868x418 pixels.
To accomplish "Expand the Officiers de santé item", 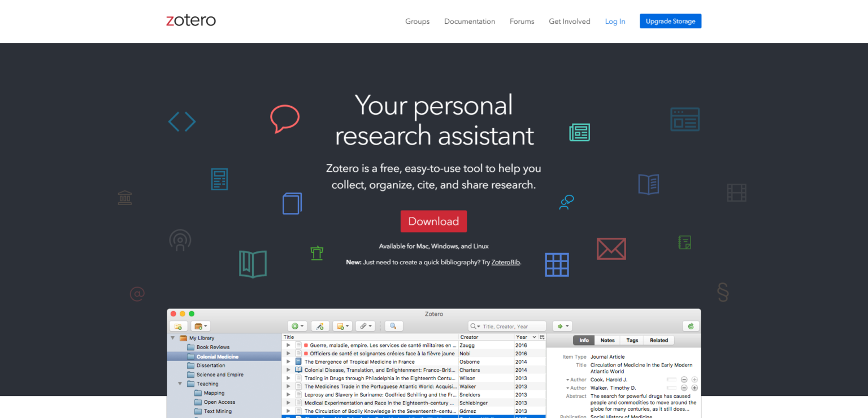I will (288, 354).
